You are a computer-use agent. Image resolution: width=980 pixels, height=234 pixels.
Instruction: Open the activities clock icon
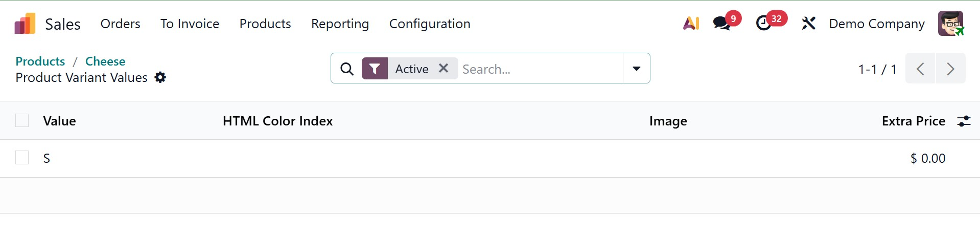[763, 24]
